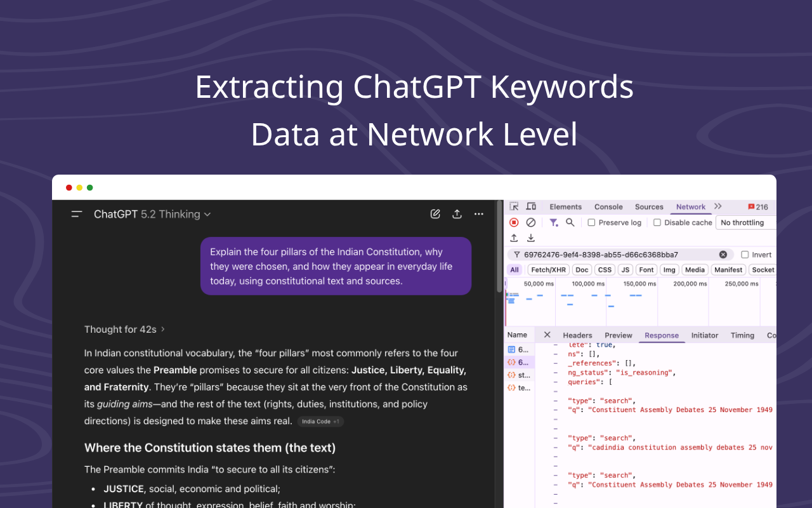Click the export HAR download icon
This screenshot has height=508, width=812.
[x=531, y=238]
